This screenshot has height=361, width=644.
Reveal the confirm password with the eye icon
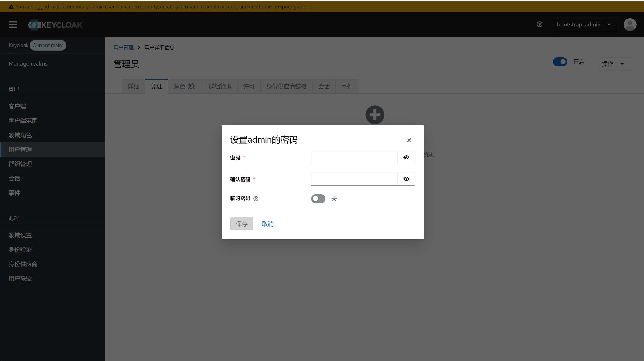click(406, 179)
